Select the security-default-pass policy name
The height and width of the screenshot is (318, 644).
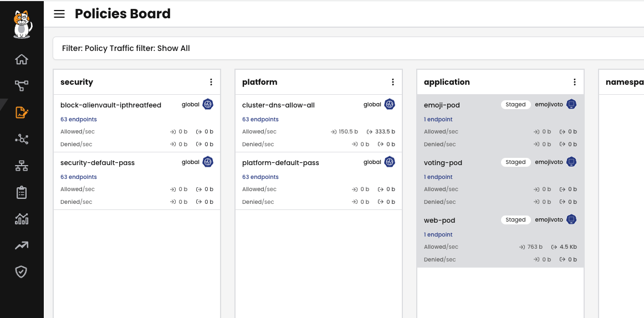click(x=98, y=163)
